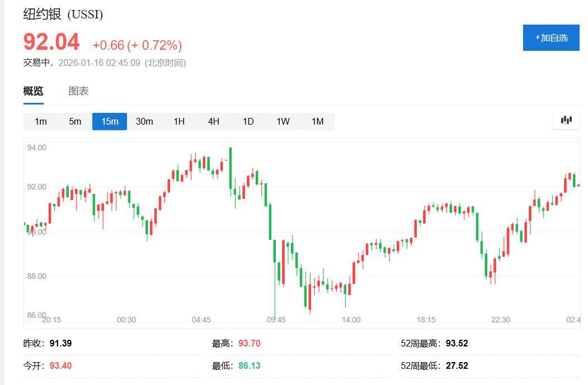
Task: Click the 最低 value 86.13
Action: [250, 365]
